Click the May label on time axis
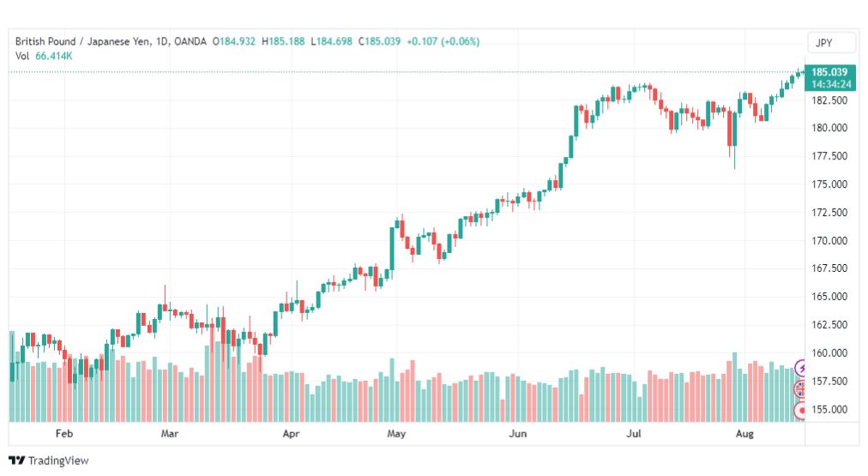Viewport: 868px width, 476px height. [x=396, y=433]
